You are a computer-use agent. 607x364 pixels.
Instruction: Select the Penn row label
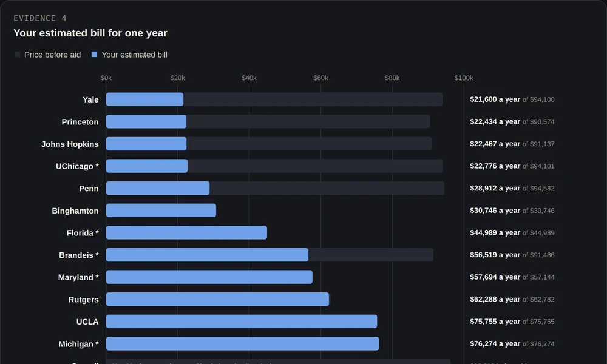89,189
